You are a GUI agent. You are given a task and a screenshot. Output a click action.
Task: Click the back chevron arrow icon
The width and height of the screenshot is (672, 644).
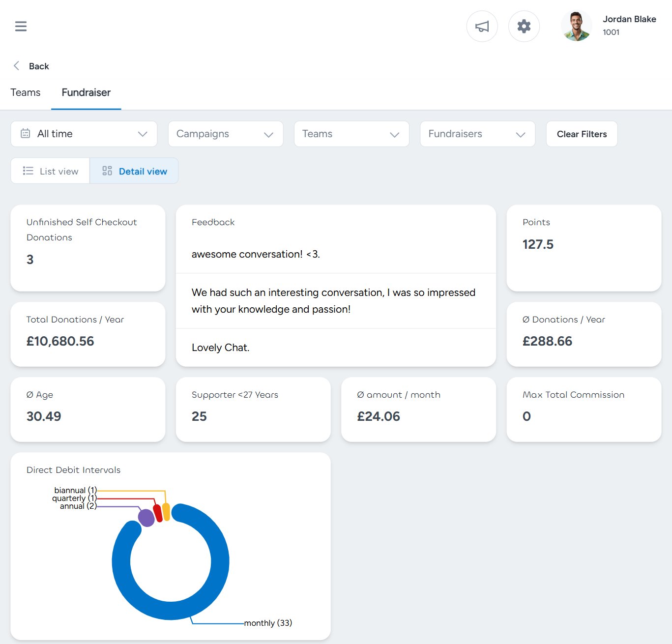(x=16, y=66)
